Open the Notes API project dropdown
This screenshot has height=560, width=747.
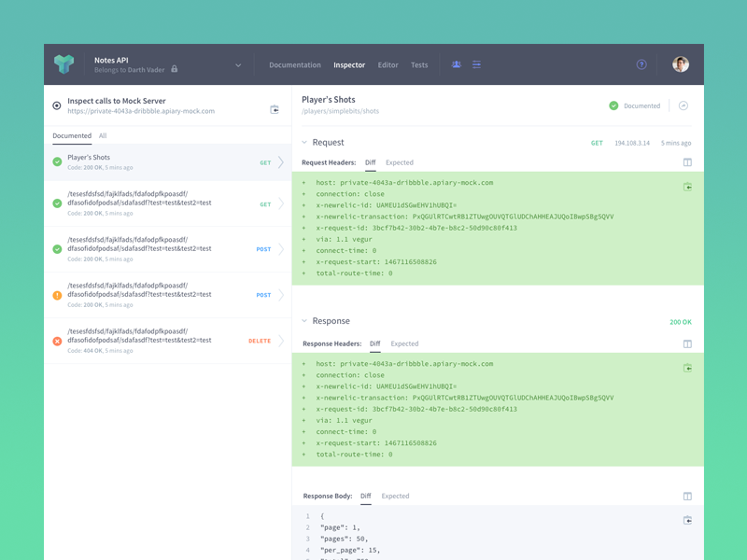click(238, 65)
